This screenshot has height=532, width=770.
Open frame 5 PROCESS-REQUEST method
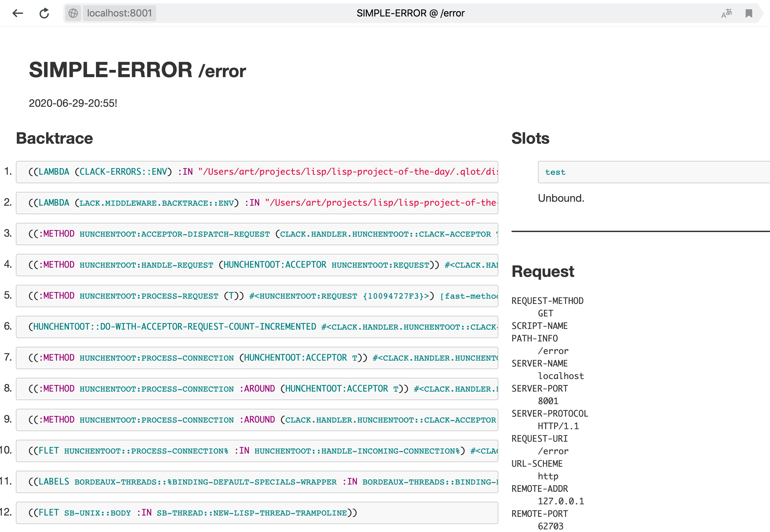coord(257,296)
